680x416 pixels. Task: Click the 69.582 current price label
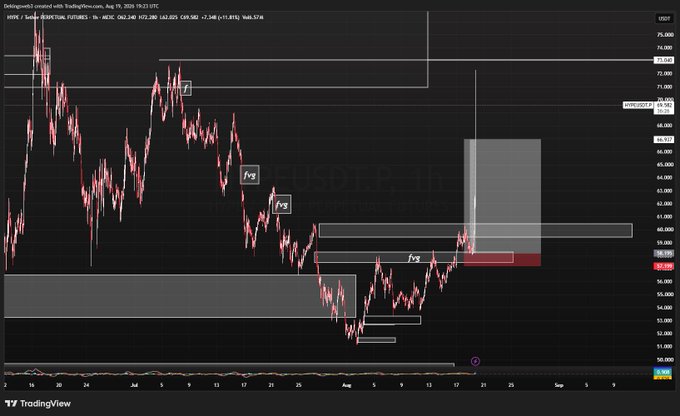pos(664,105)
